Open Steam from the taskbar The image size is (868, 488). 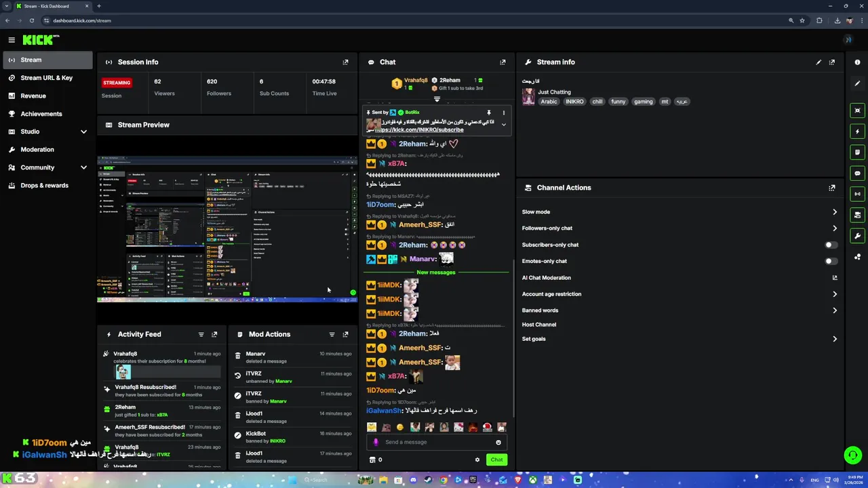pos(428,480)
